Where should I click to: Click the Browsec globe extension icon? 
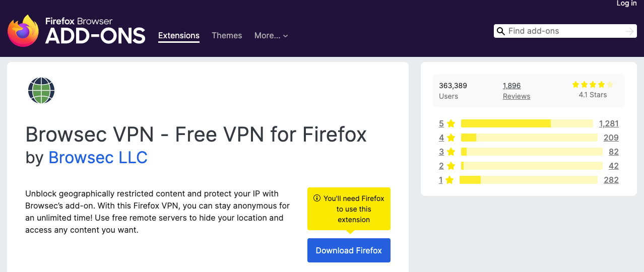(41, 91)
